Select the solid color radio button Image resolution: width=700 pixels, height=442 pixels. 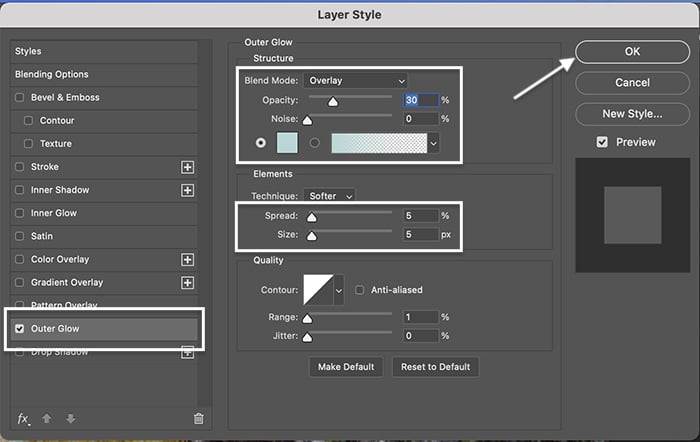pyautogui.click(x=261, y=143)
